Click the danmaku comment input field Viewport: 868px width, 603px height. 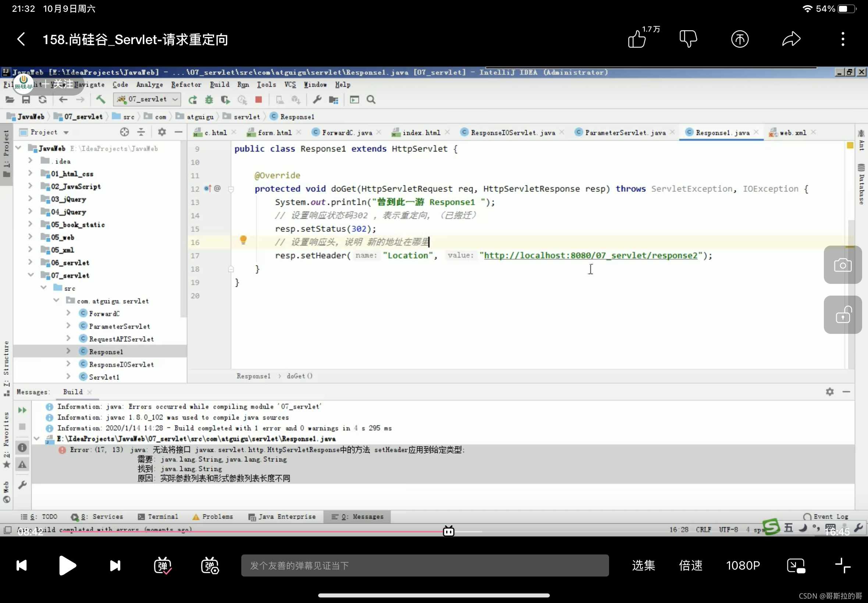(423, 565)
